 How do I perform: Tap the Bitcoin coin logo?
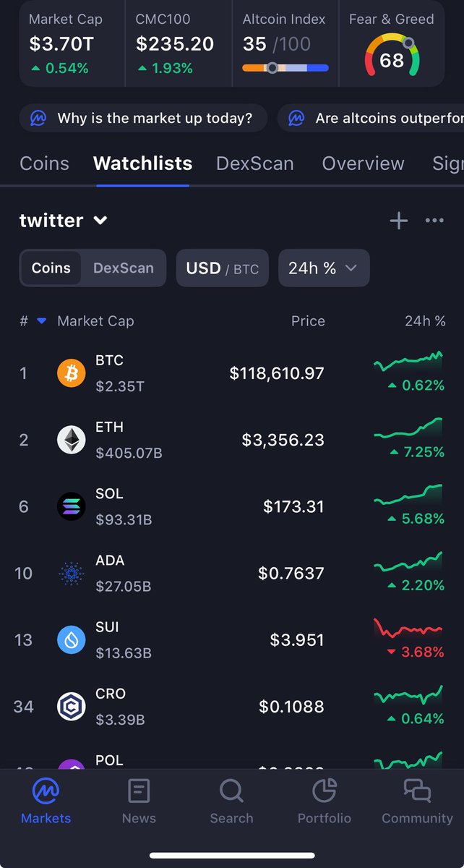[x=72, y=373]
